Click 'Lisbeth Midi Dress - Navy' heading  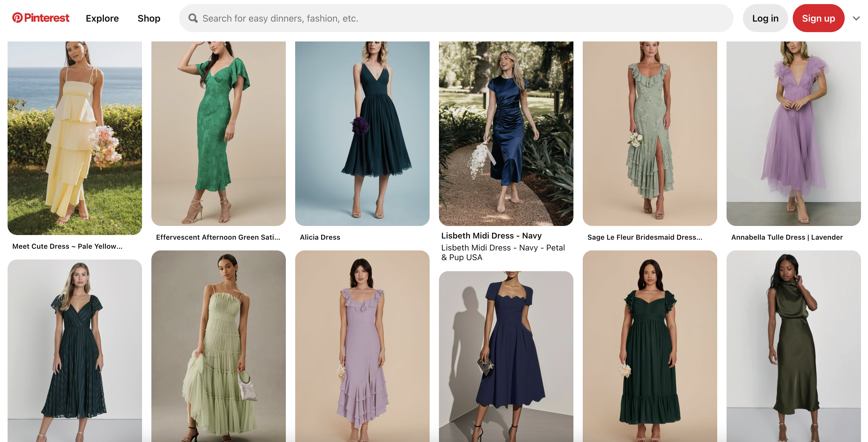point(491,236)
